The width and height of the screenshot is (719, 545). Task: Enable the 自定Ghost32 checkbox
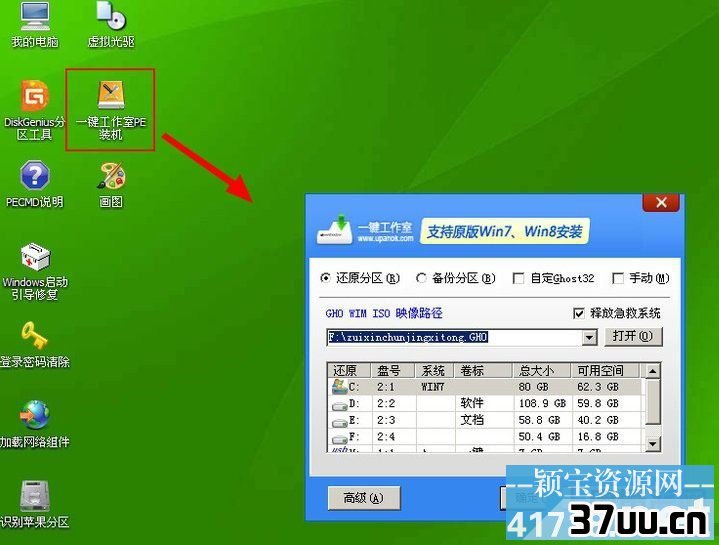(x=518, y=278)
